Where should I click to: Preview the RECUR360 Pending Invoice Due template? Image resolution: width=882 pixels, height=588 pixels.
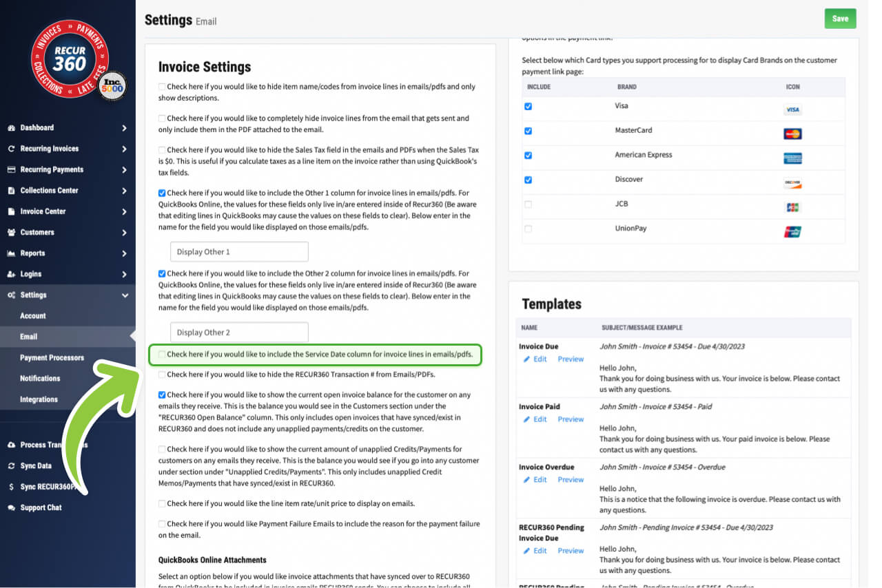pos(571,551)
